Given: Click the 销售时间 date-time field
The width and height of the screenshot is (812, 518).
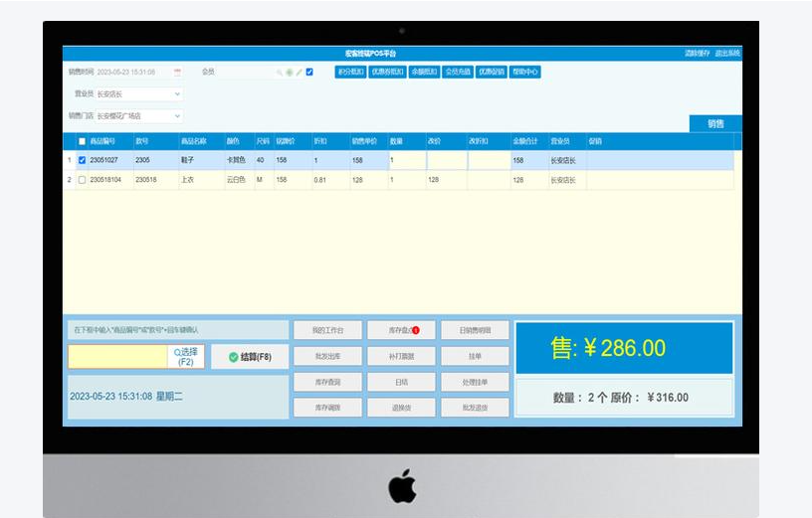Looking at the screenshot, I should [x=134, y=72].
